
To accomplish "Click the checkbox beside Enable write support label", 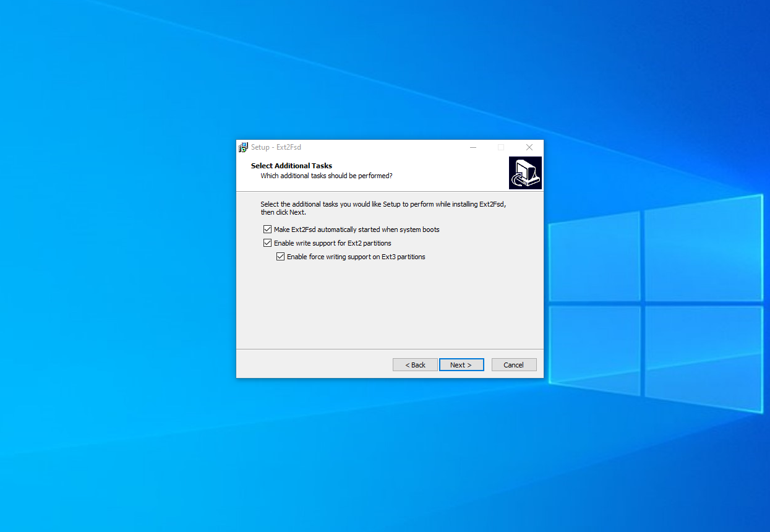I will click(267, 242).
